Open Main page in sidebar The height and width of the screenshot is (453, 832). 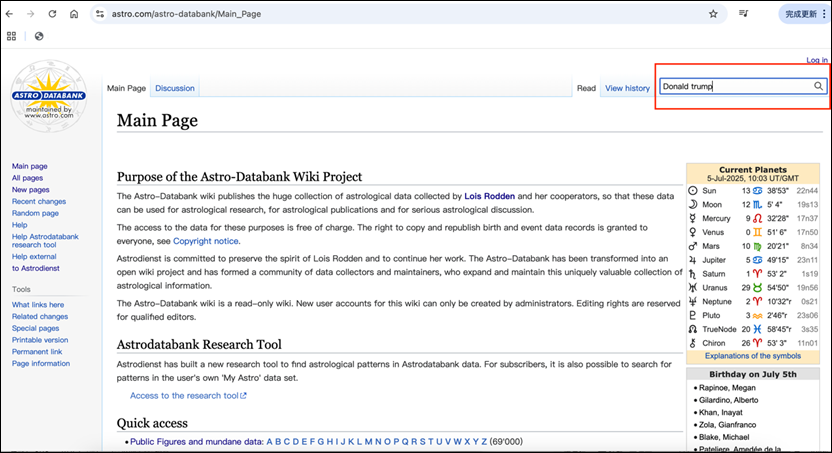[30, 166]
